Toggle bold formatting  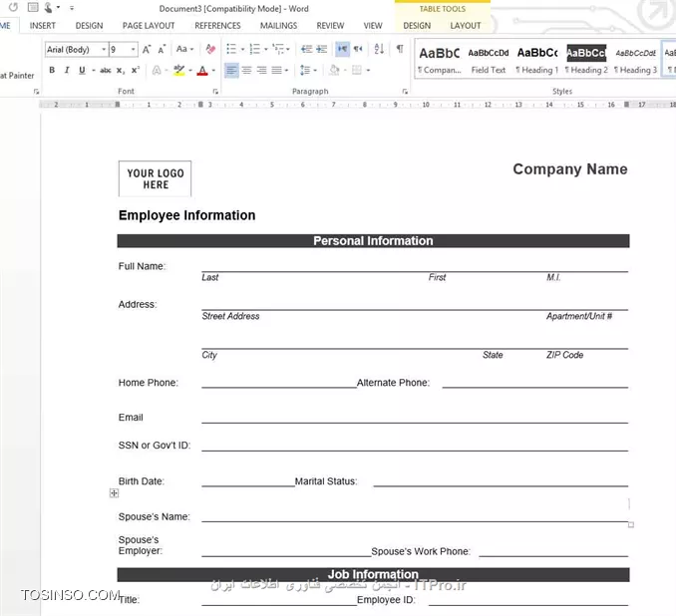52,70
